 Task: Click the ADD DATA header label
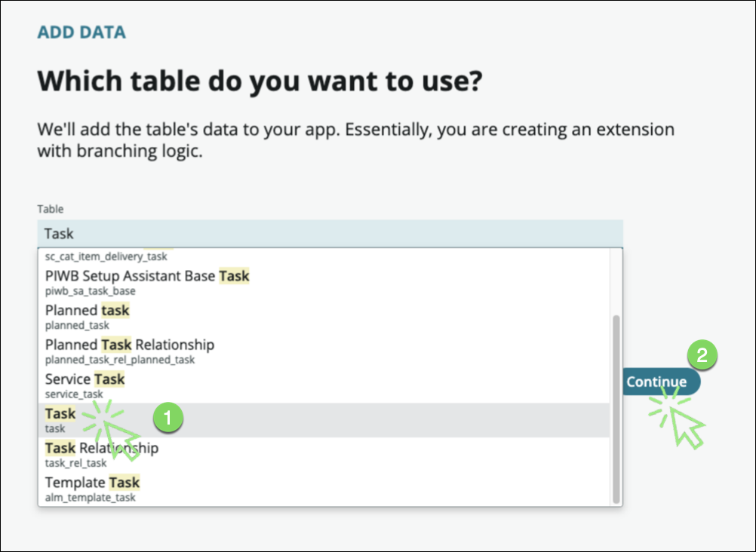81,32
